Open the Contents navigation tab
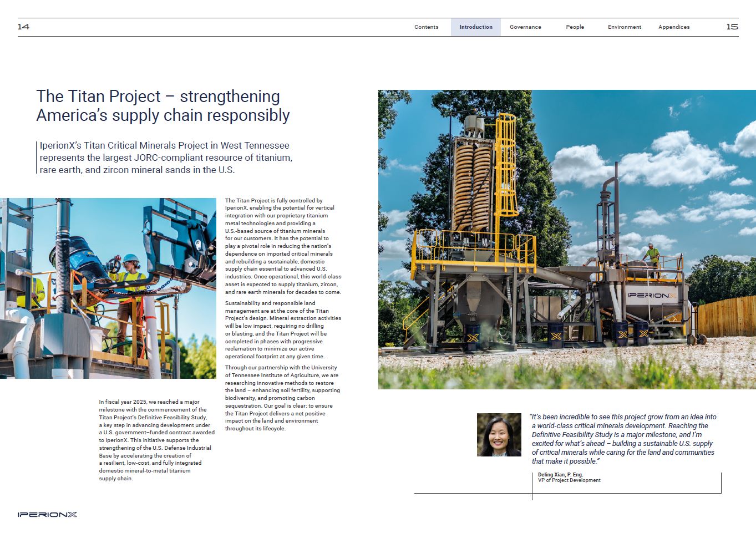The height and width of the screenshot is (533, 756). (426, 27)
